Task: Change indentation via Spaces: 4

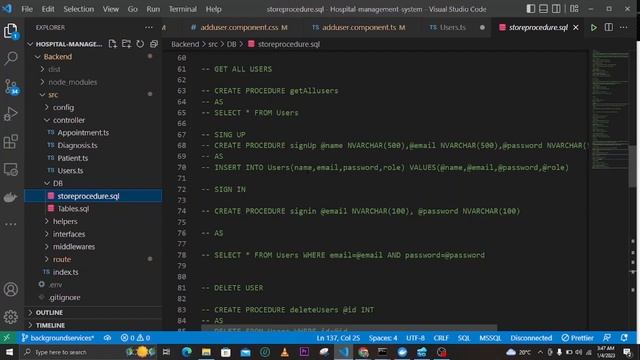Action: point(383,338)
